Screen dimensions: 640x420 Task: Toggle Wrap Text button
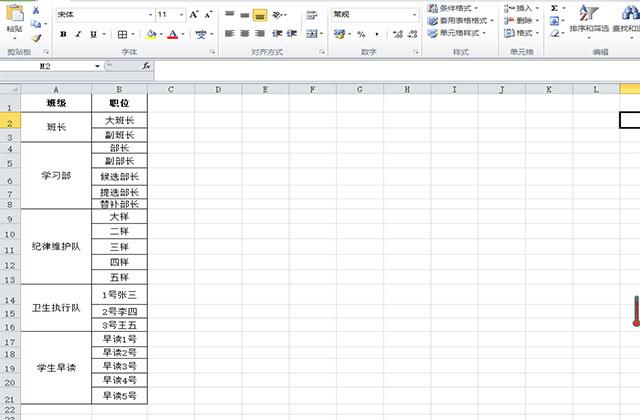(x=311, y=15)
